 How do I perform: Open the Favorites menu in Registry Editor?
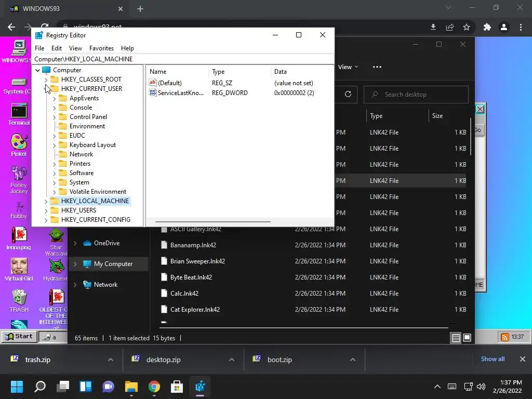click(101, 48)
